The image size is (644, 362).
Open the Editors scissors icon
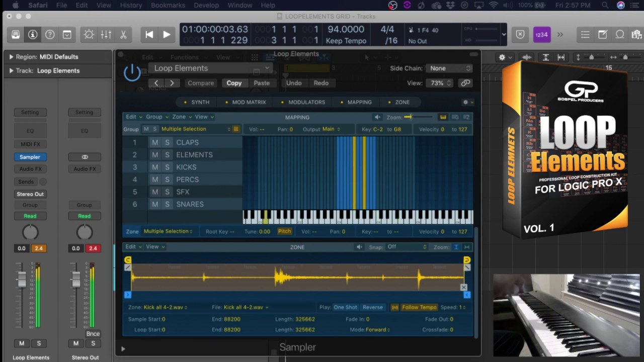[123, 35]
